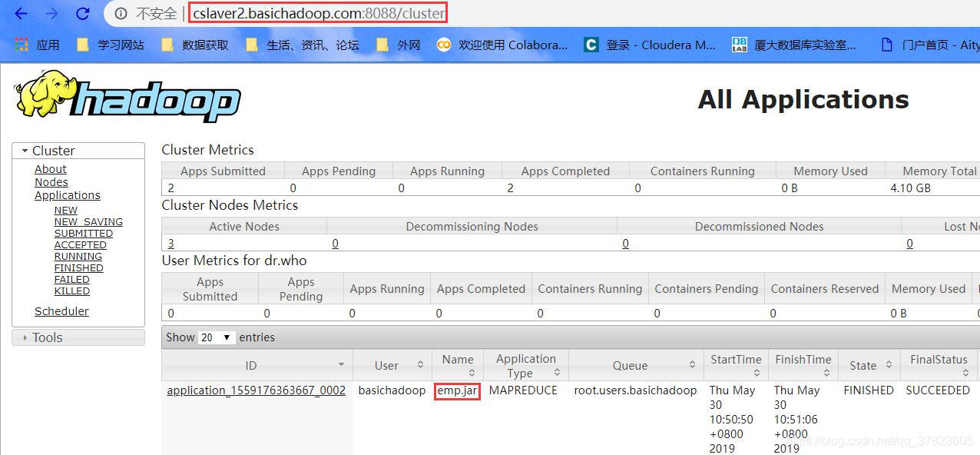980x455 pixels.
Task: Sort the table by State column
Action: 869,365
